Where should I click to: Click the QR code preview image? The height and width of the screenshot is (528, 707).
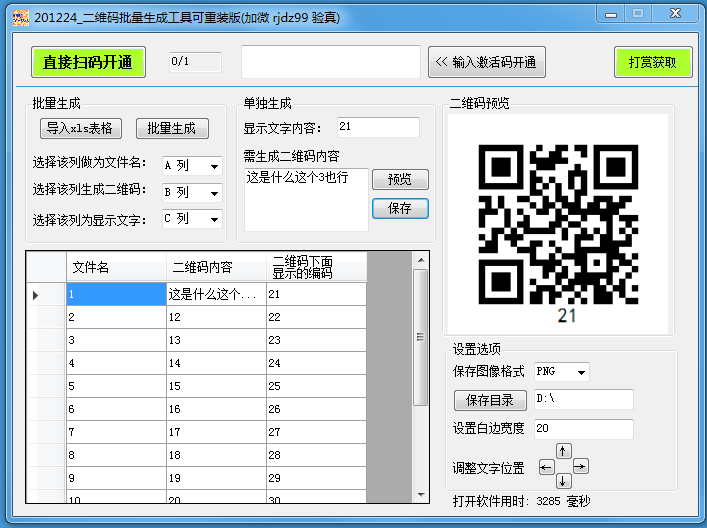point(558,224)
